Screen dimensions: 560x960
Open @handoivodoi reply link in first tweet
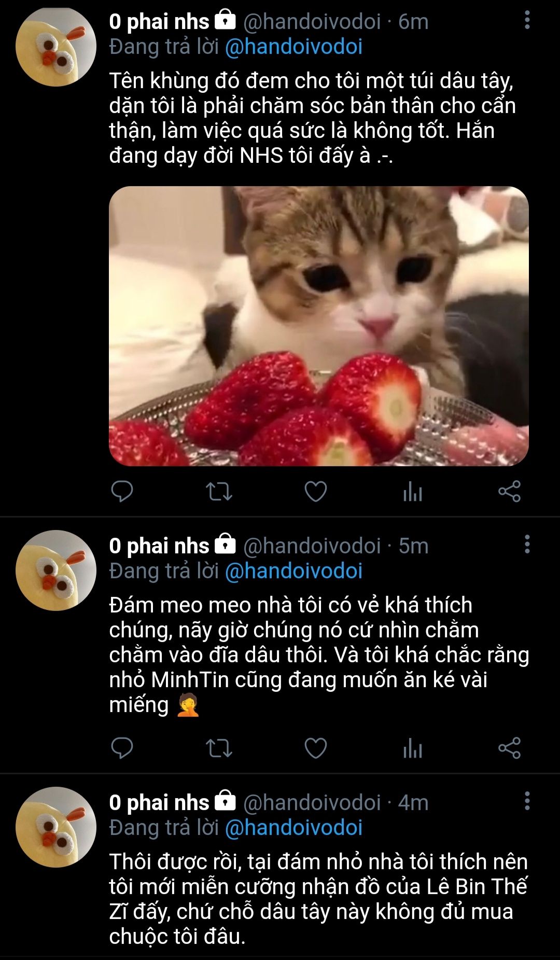(293, 47)
